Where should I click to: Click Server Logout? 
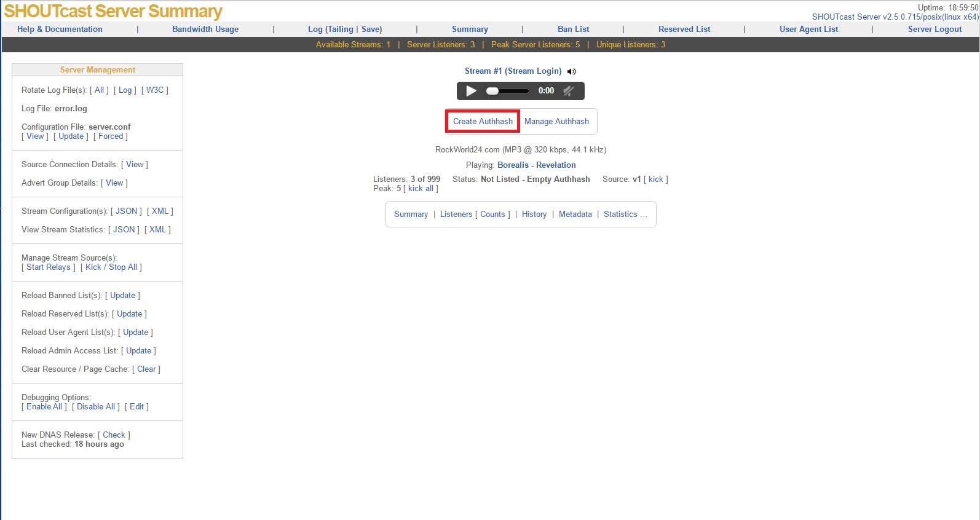click(935, 29)
